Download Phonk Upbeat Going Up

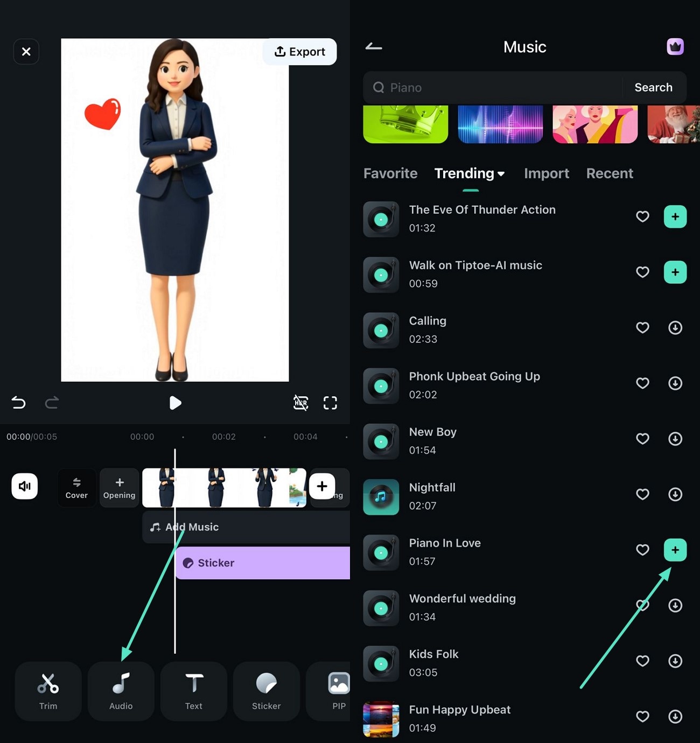pyautogui.click(x=675, y=383)
